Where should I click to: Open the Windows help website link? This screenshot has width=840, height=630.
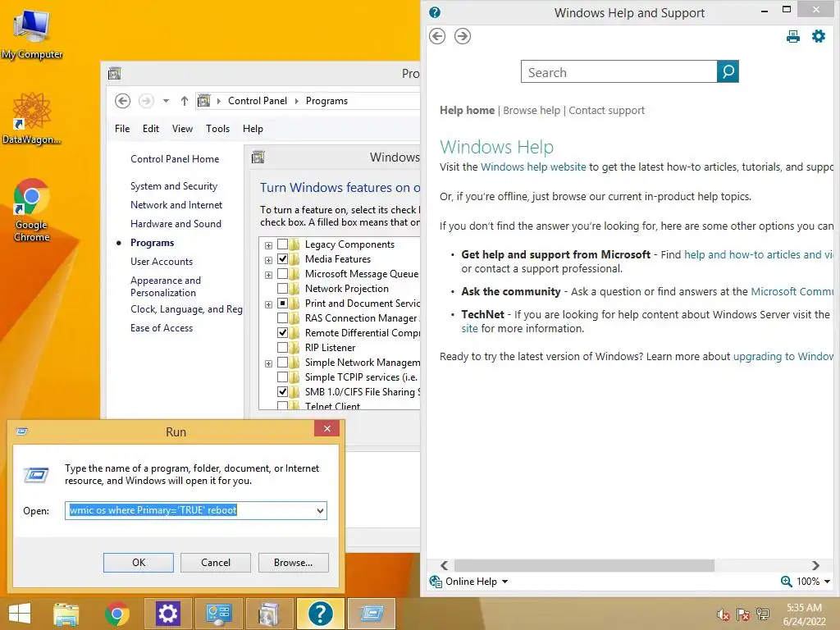pyautogui.click(x=533, y=167)
